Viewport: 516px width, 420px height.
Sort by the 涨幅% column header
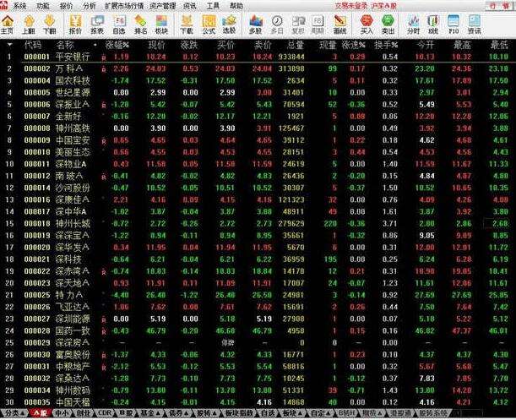pyautogui.click(x=117, y=45)
